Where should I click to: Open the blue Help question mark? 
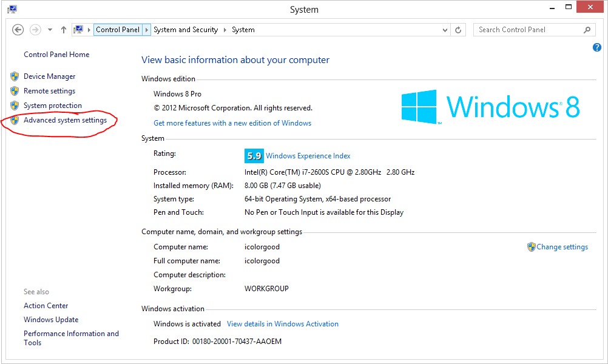click(x=596, y=47)
